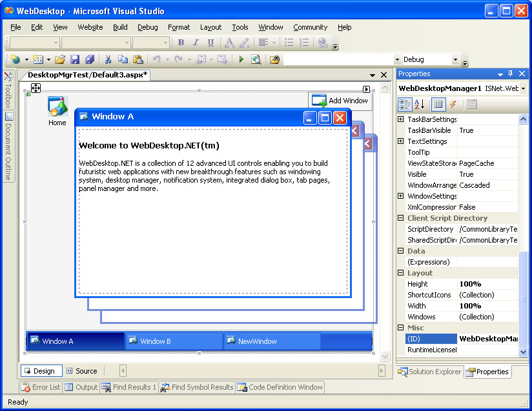Click the Cut scissors icon
The width and height of the screenshot is (532, 411).
[108, 59]
